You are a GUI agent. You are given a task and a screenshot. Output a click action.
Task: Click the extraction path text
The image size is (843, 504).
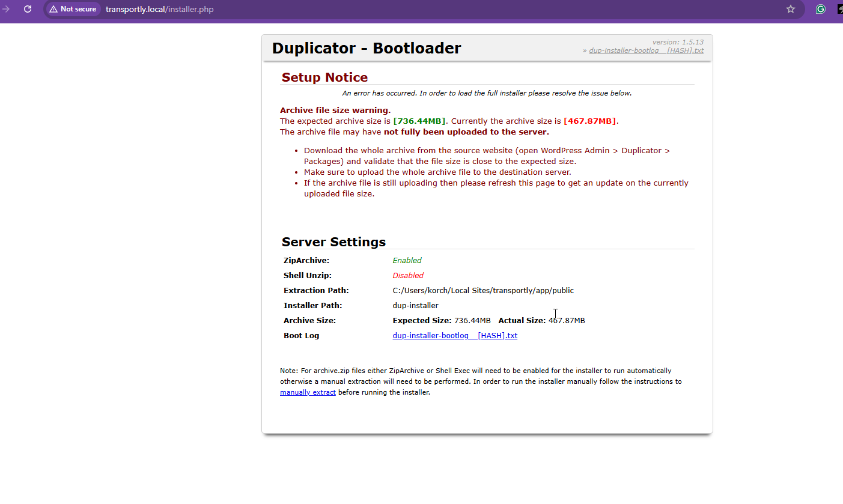[483, 290]
